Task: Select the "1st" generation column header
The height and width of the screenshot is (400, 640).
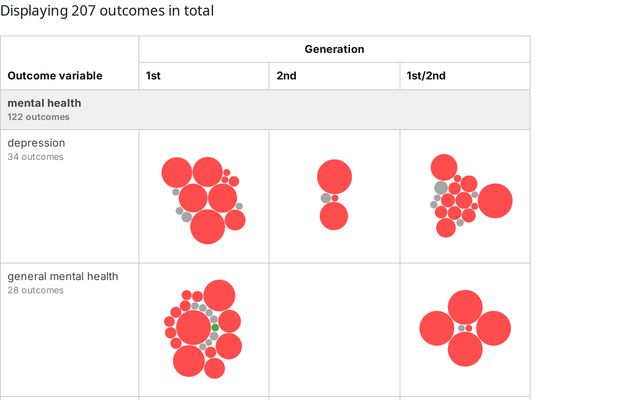Action: (x=153, y=76)
